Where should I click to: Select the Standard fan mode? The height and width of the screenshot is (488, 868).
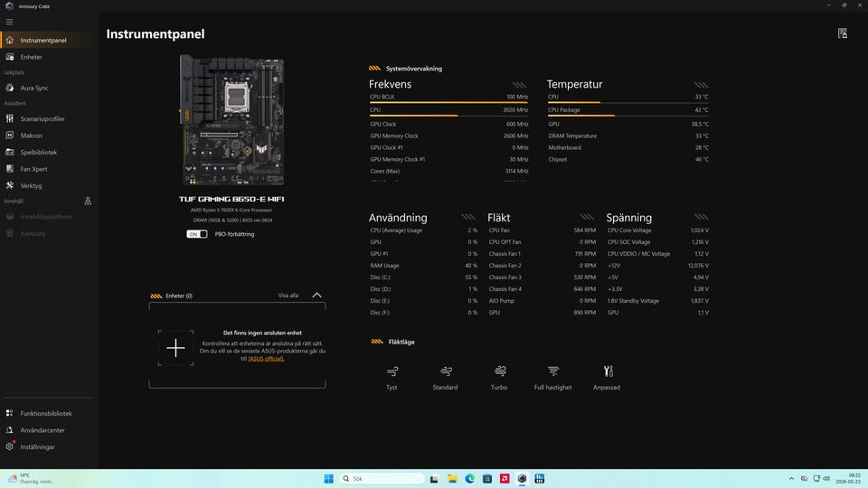445,378
